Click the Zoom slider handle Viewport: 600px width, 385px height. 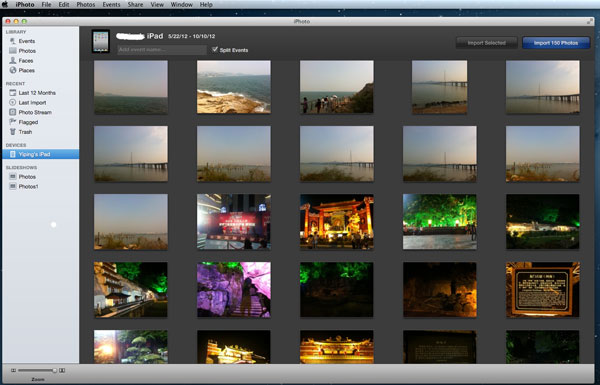coord(55,370)
